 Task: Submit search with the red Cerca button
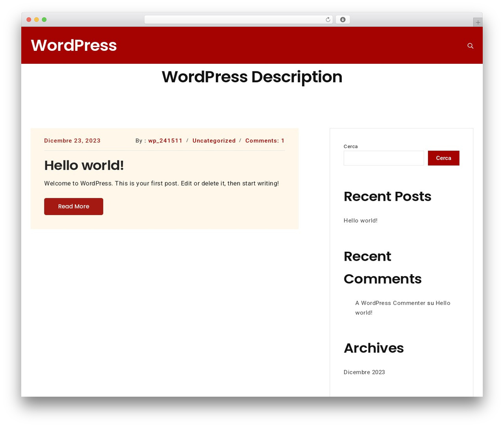point(444,158)
